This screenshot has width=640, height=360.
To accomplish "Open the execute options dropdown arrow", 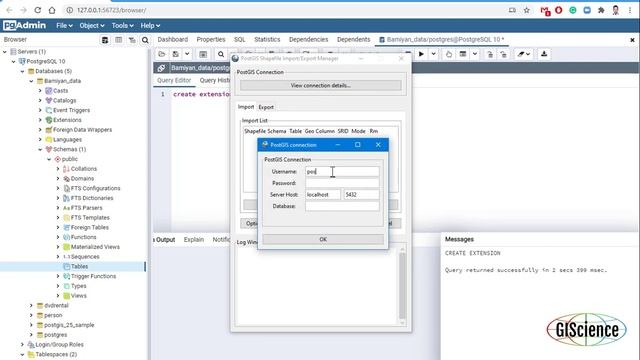I will click(433, 54).
